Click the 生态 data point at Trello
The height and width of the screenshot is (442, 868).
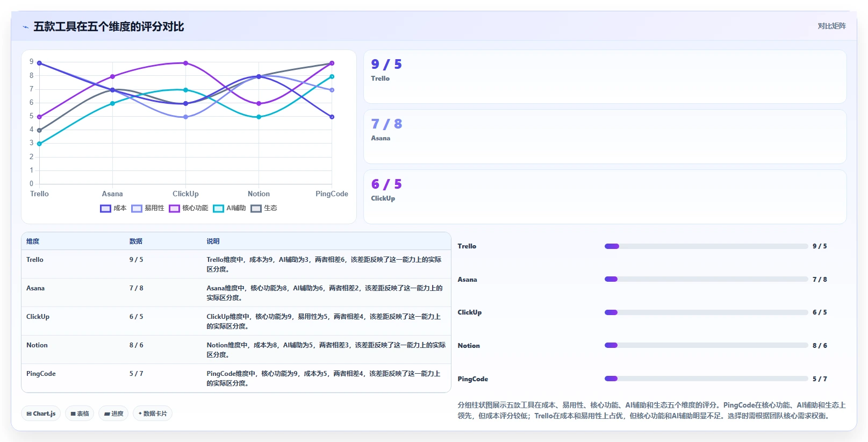pyautogui.click(x=39, y=130)
